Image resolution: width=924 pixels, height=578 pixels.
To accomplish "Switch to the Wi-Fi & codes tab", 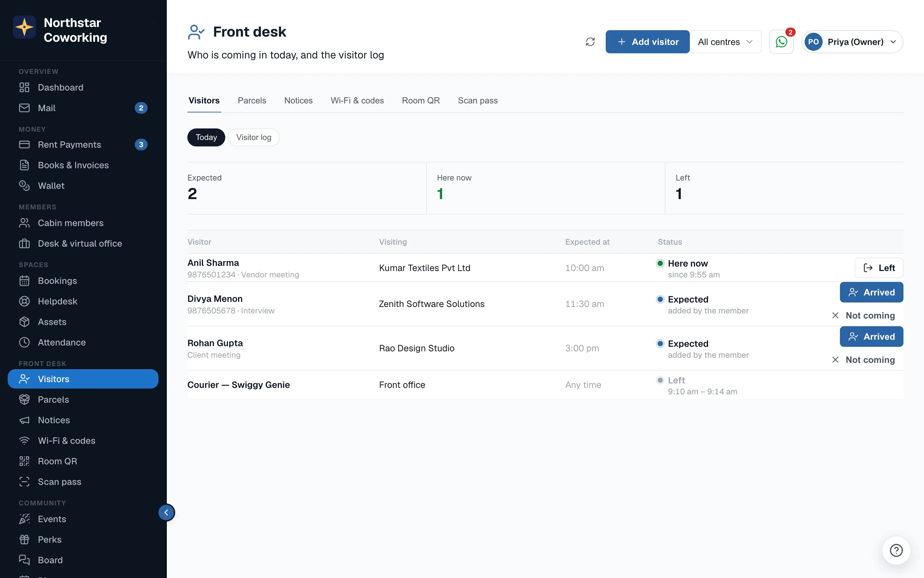I will point(357,101).
